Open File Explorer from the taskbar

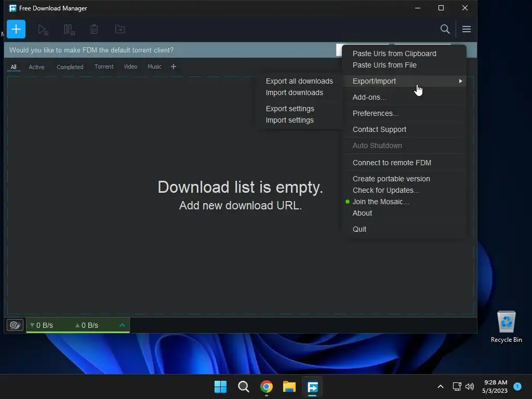[289, 387]
